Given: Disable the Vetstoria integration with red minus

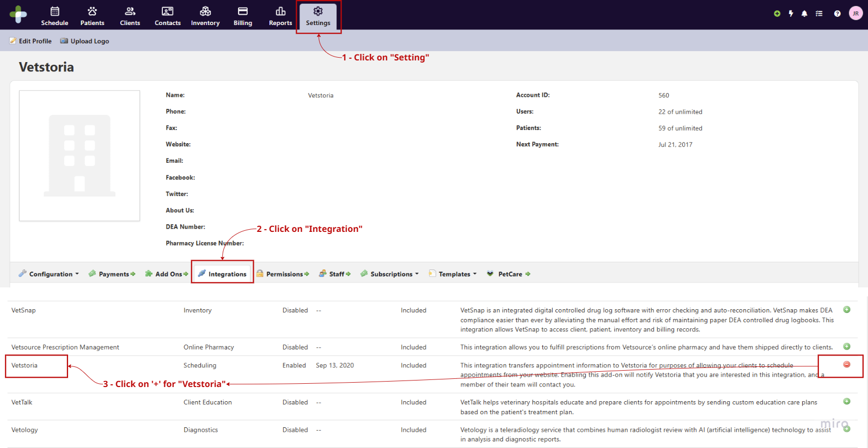Looking at the screenshot, I should [847, 364].
